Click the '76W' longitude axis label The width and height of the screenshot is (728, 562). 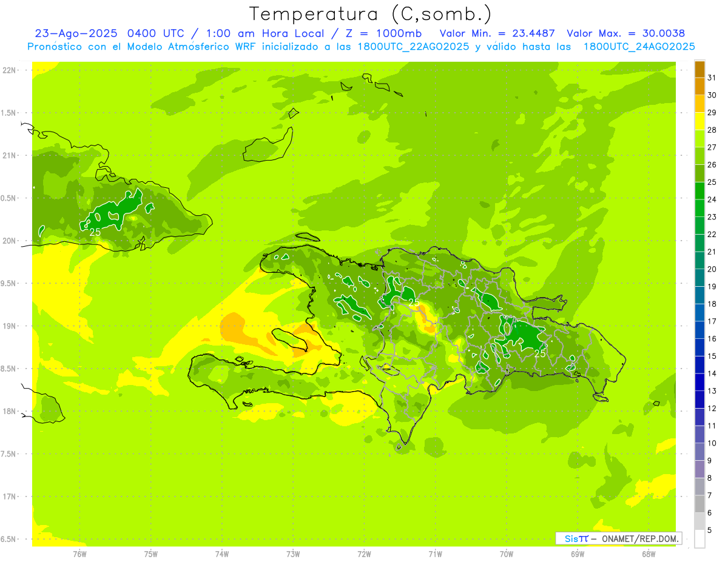(x=79, y=554)
